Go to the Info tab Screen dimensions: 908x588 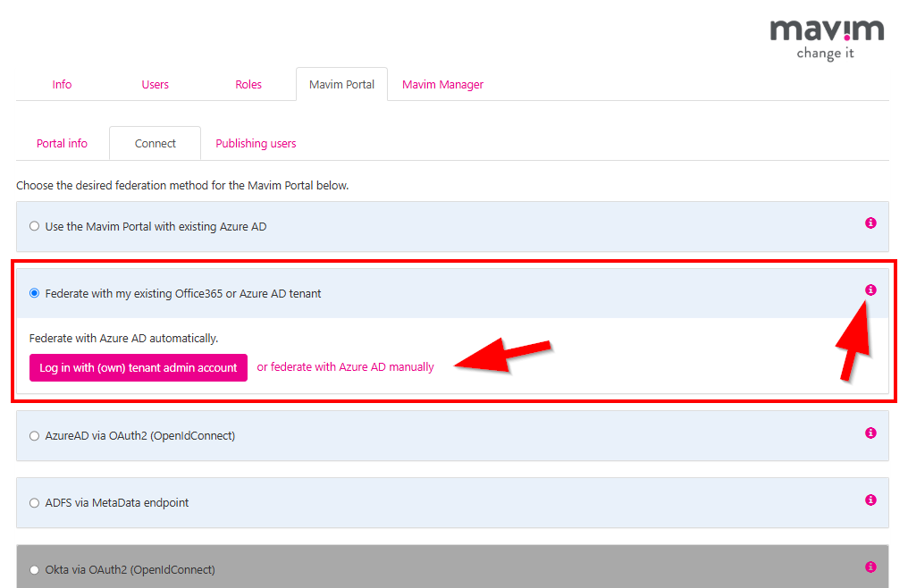tap(62, 84)
